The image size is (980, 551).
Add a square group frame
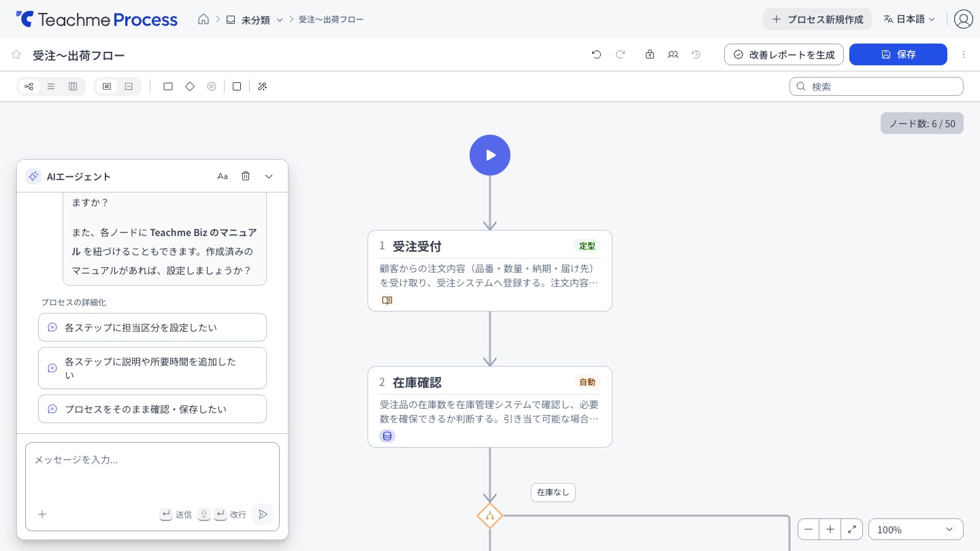(x=237, y=86)
